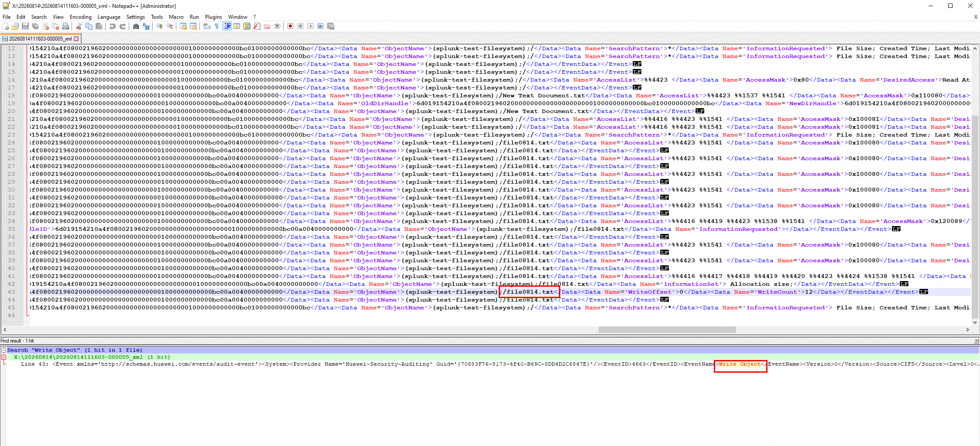Viewport: 980px width, 446px height.
Task: Click the horizontal scrollbar right arrow
Action: point(968,330)
